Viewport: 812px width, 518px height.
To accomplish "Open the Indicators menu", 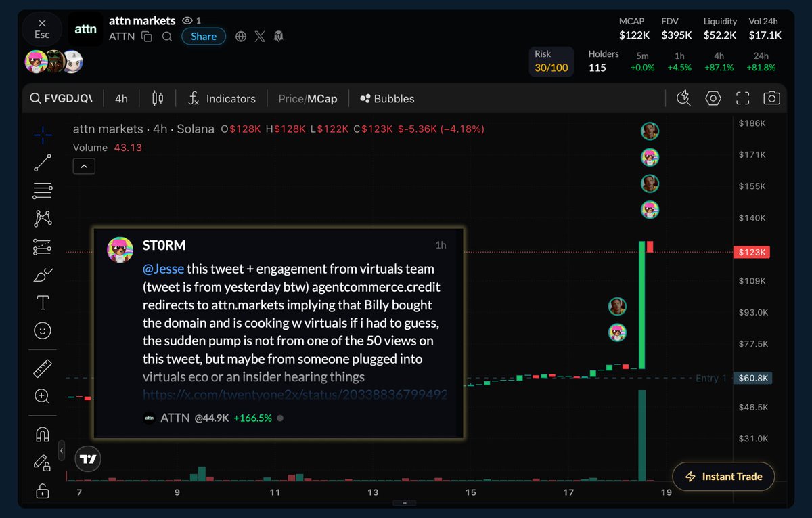I will pyautogui.click(x=222, y=98).
